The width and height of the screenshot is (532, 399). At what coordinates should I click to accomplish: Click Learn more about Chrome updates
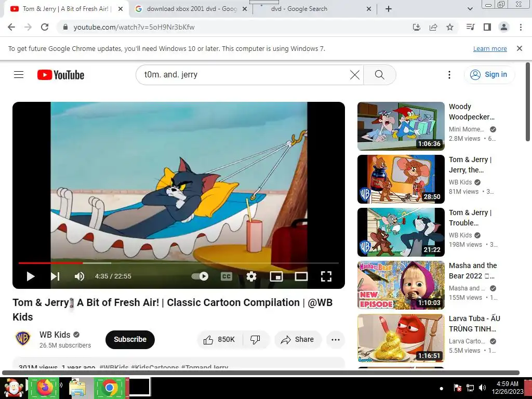tap(490, 48)
